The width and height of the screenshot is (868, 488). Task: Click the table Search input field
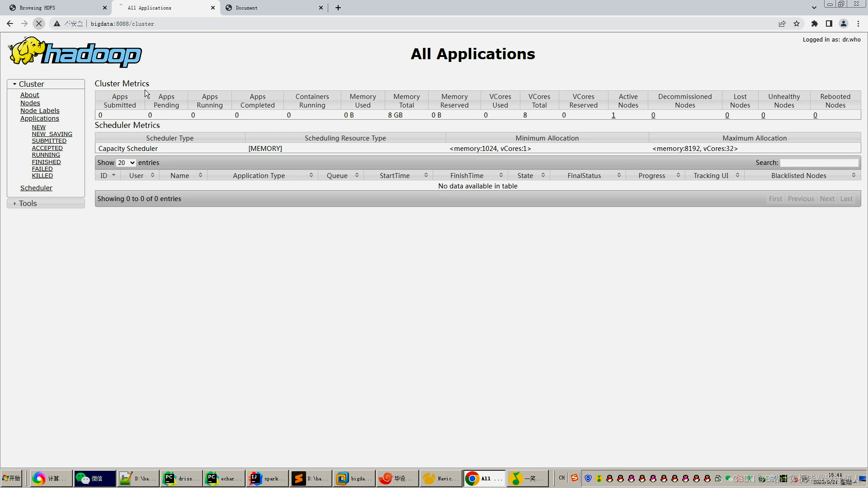[819, 163]
